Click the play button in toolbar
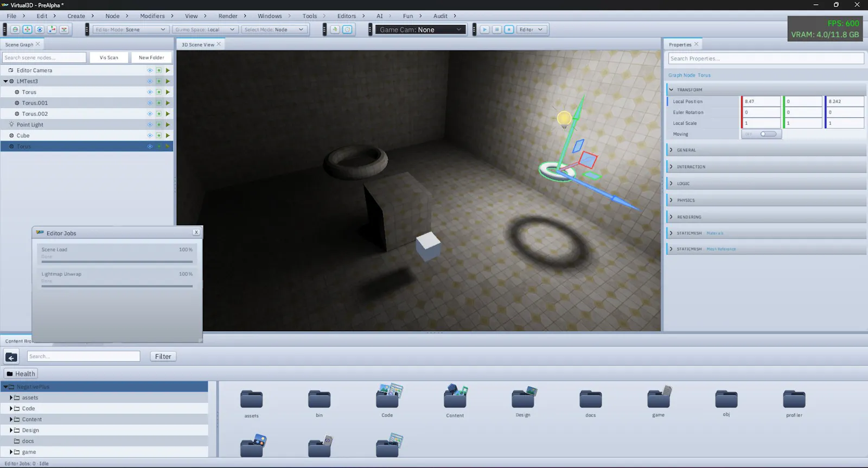 coord(484,29)
